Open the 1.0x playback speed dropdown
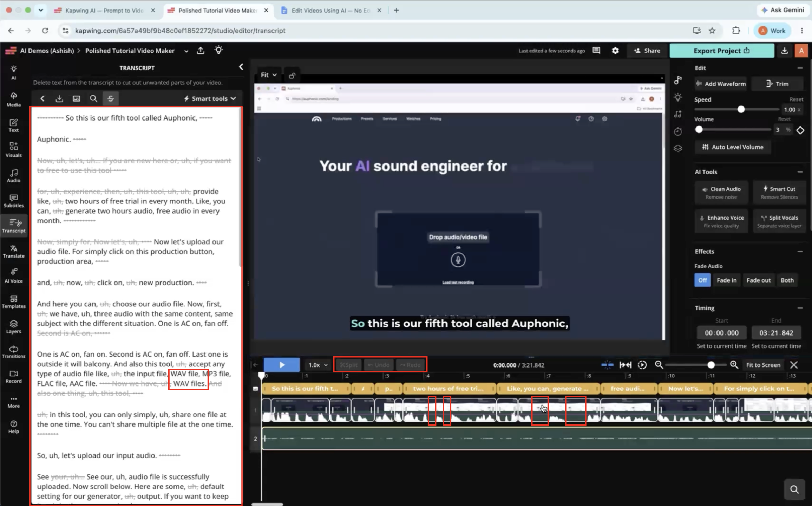Viewport: 812px width, 506px height. (317, 365)
